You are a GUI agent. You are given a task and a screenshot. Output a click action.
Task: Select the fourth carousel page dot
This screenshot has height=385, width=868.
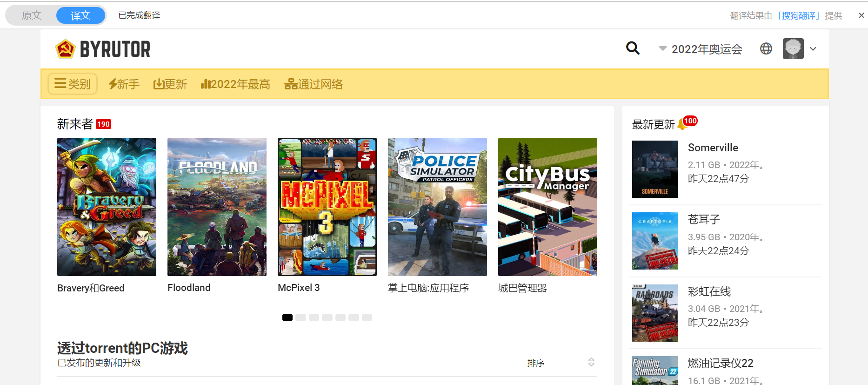(x=327, y=317)
